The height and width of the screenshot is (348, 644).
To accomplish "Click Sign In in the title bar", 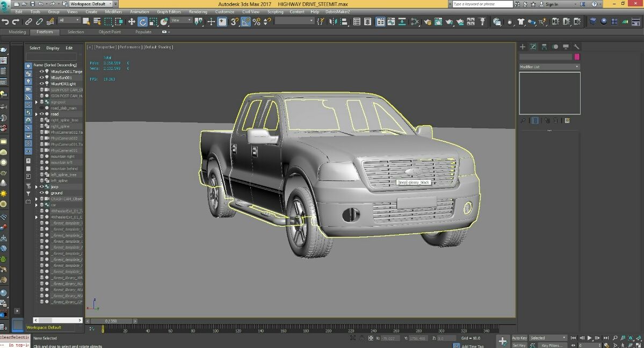I will 551,4.
